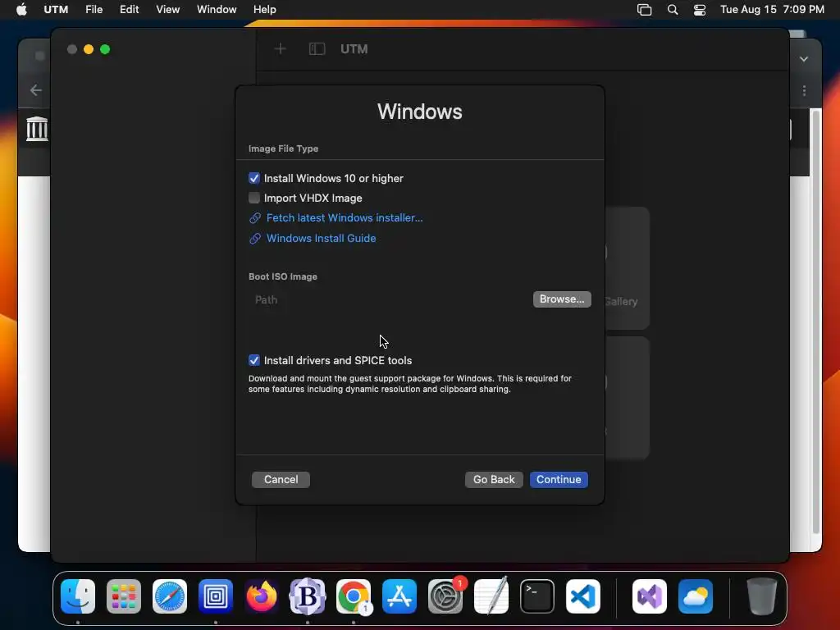
Task: Open Trash from the Dock
Action: point(762,596)
